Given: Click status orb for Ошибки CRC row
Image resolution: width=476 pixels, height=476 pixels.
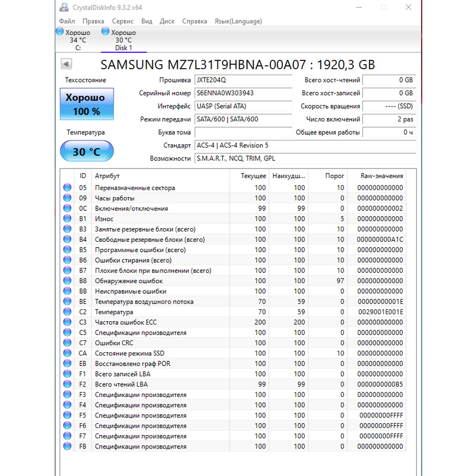Looking at the screenshot, I should click(67, 343).
